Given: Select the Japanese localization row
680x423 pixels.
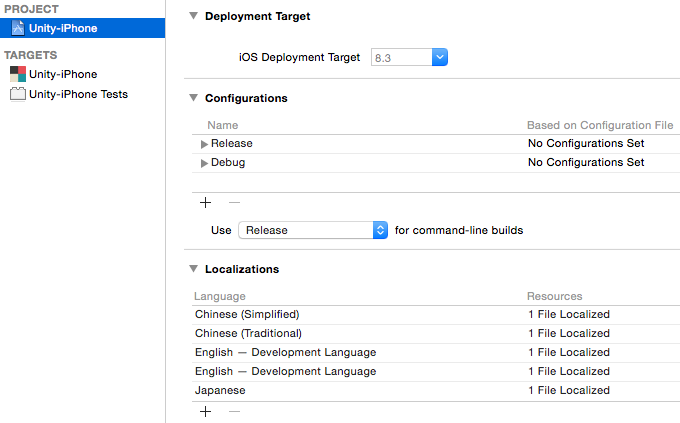Looking at the screenshot, I should pyautogui.click(x=436, y=390).
